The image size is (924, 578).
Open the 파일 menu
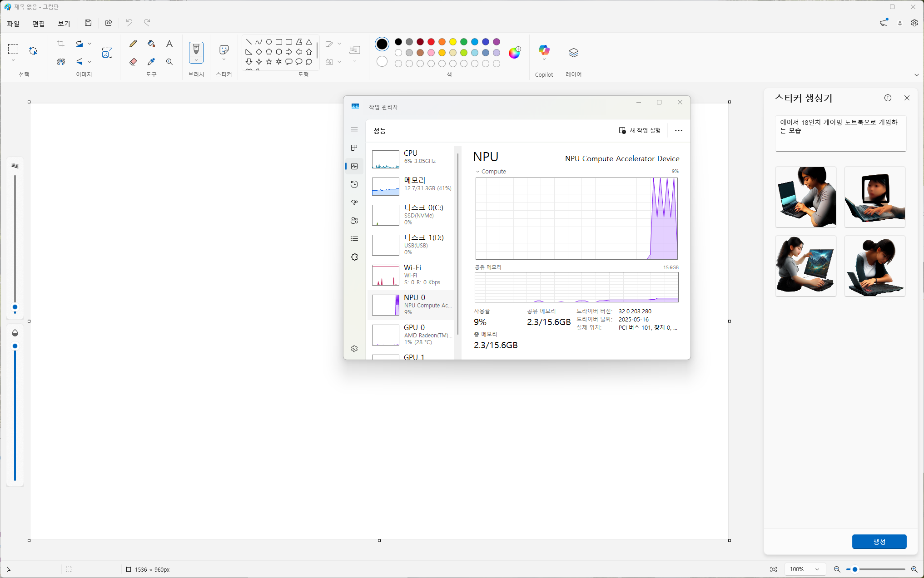13,24
